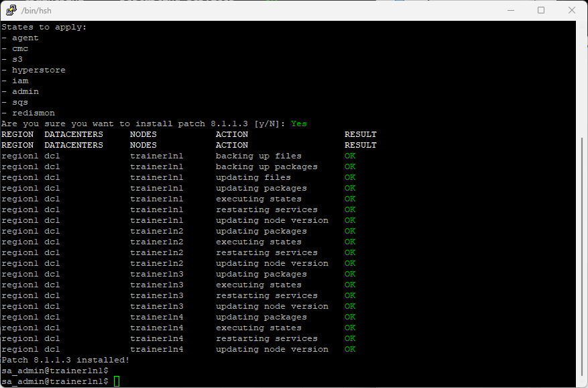Click the '- cmc' state entry
The image size is (588, 388).
[15, 48]
